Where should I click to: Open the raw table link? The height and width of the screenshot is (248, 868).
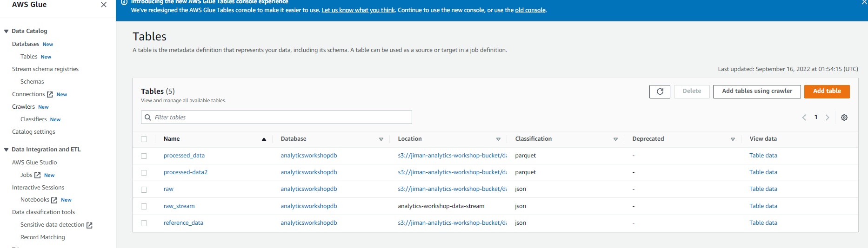coord(168,189)
